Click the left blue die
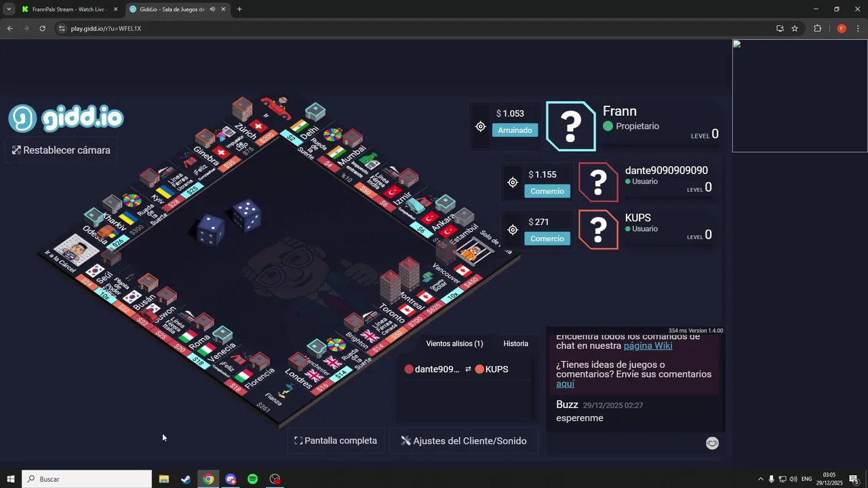The height and width of the screenshot is (488, 868). pyautogui.click(x=210, y=230)
